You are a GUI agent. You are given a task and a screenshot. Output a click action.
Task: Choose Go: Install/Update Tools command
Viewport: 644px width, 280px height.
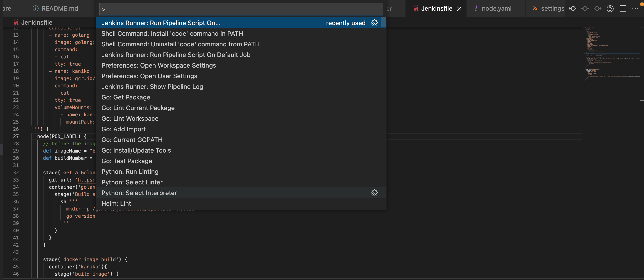point(136,150)
